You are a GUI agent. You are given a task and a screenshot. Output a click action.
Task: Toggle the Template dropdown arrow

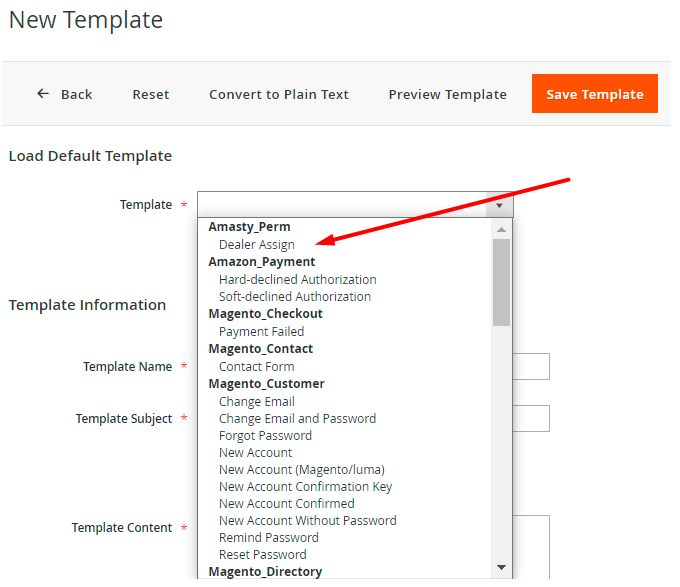pos(499,205)
